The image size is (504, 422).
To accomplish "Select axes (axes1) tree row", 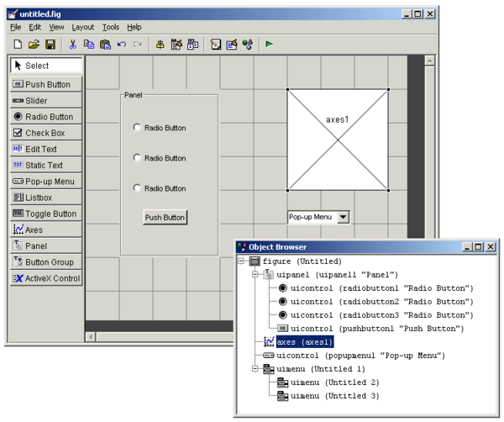I will 305,342.
